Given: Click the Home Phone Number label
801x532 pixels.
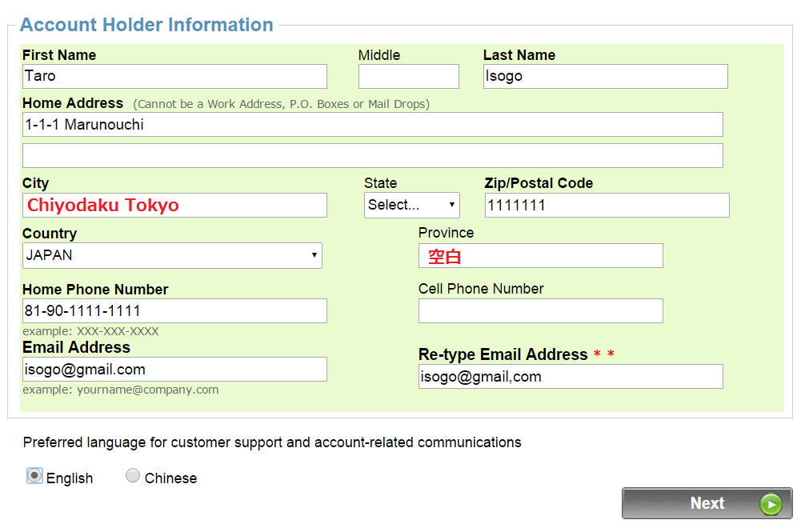Looking at the screenshot, I should (95, 290).
